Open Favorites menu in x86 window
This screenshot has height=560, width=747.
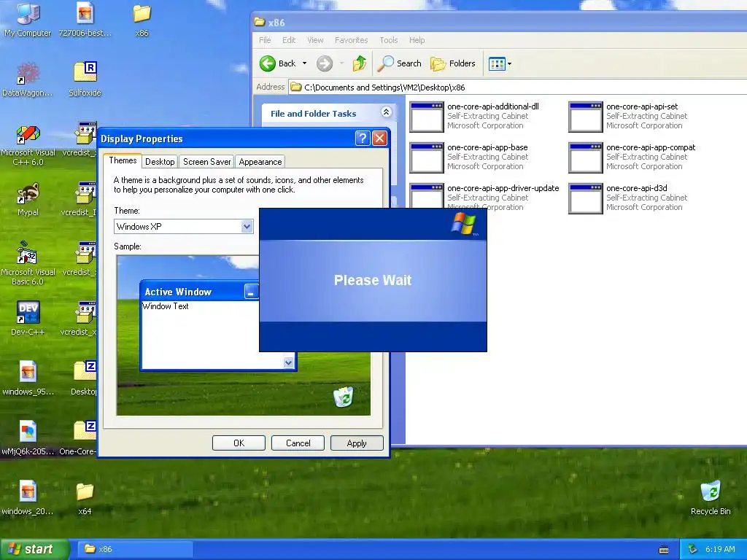pos(351,40)
